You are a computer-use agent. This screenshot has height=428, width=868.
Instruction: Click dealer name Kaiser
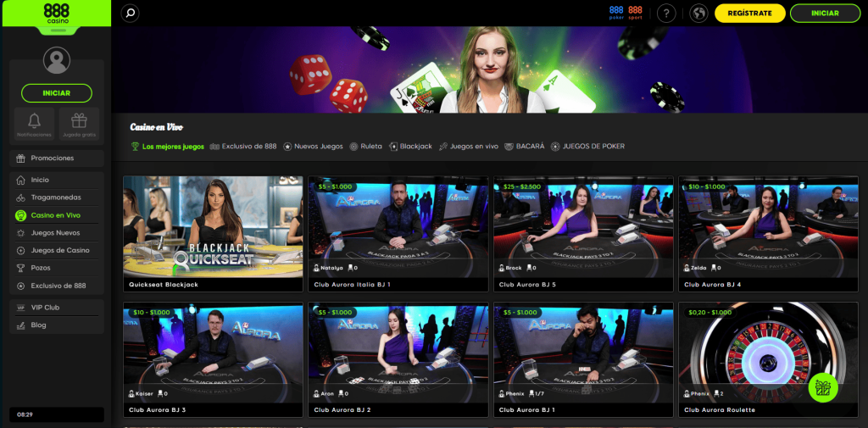tap(144, 393)
